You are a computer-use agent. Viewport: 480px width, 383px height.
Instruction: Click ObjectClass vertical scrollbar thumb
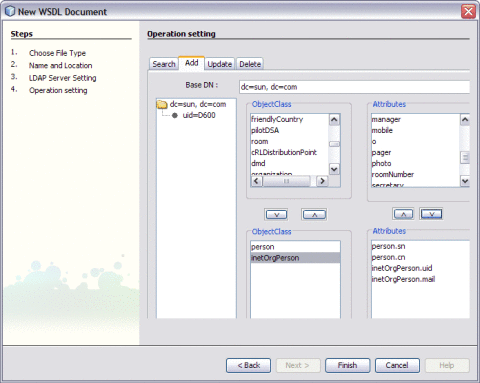(x=334, y=144)
